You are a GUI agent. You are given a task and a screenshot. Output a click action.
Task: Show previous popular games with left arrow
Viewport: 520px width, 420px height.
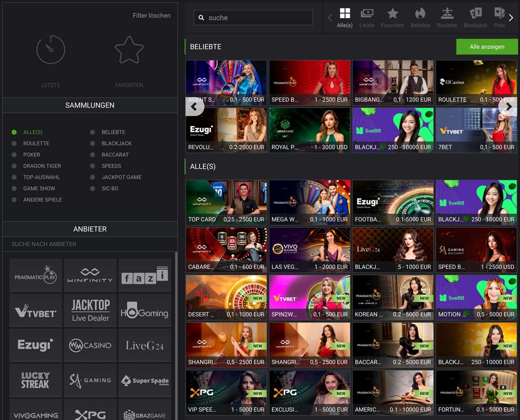click(x=194, y=107)
